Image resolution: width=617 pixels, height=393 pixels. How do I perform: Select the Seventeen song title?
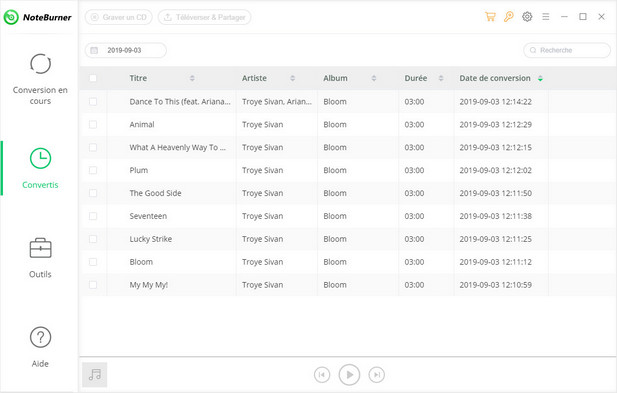[148, 216]
